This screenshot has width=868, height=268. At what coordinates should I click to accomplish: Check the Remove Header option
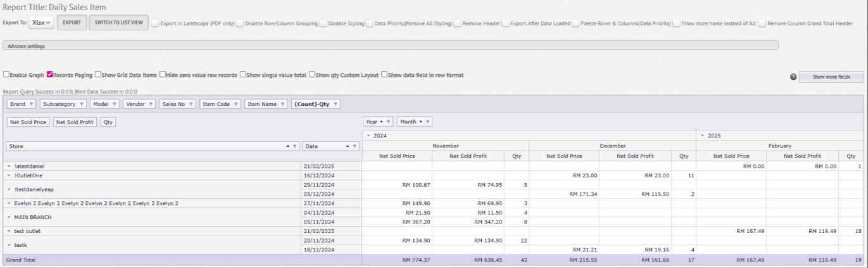pyautogui.click(x=458, y=23)
